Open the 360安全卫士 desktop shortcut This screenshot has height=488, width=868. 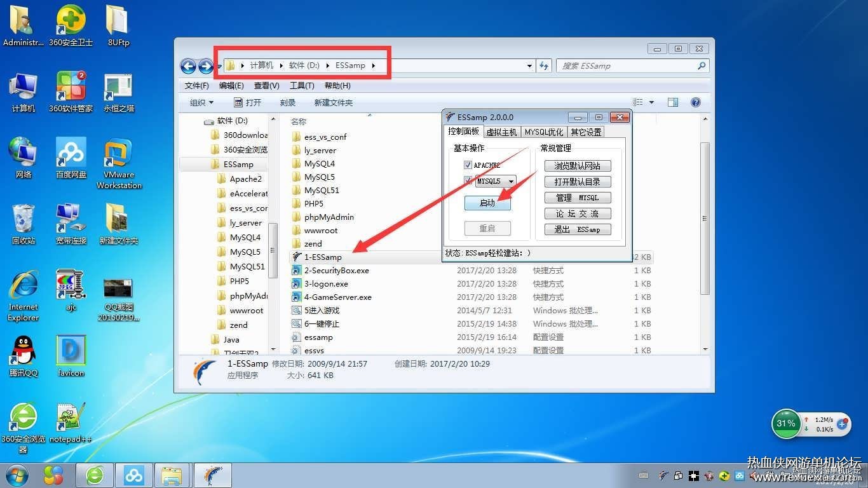[x=71, y=25]
